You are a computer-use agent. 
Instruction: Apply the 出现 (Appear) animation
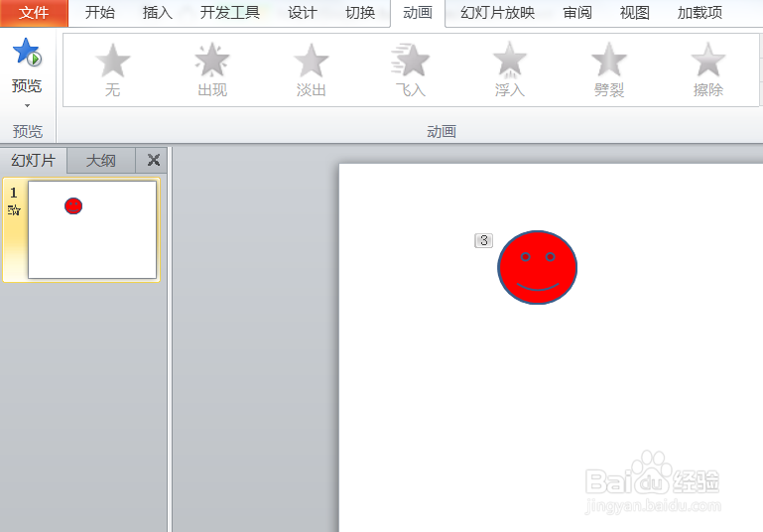212,70
